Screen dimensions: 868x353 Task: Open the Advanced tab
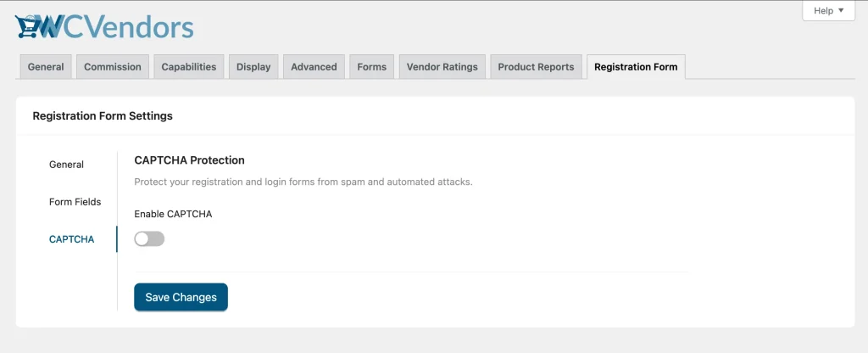tap(314, 67)
